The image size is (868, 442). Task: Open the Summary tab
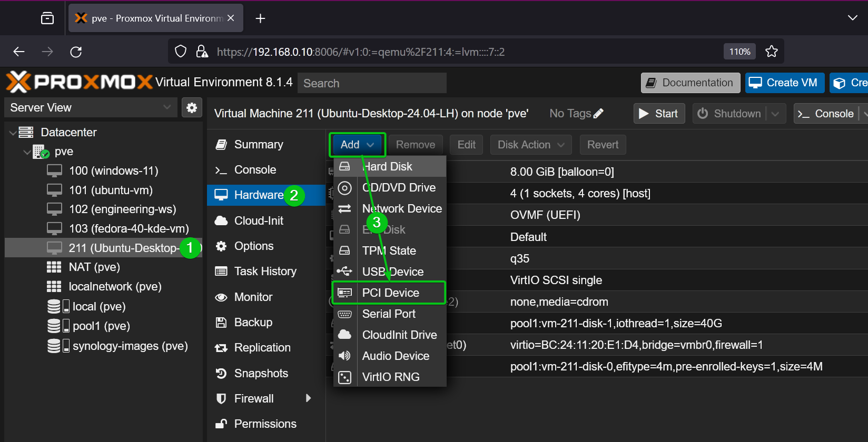pyautogui.click(x=267, y=144)
